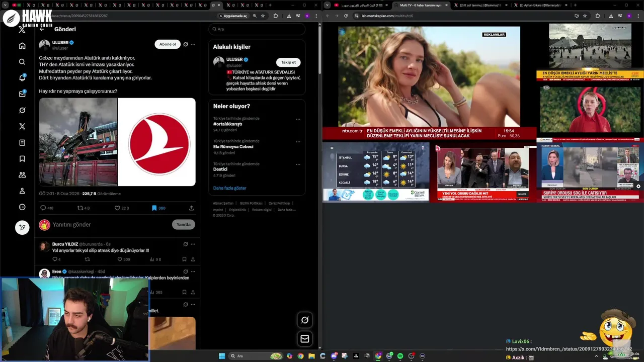This screenshot has width=644, height=362.
Task: Go back with the arrow beside Gönderi
Action: click(42, 29)
